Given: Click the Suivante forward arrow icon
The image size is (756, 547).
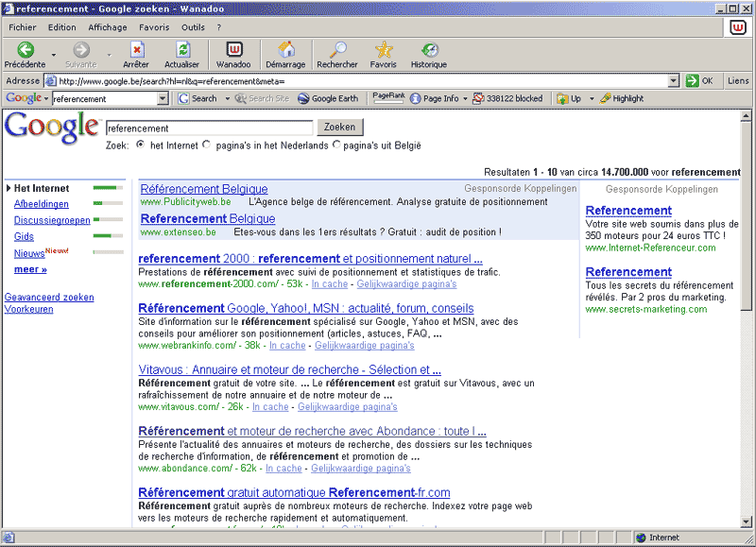Looking at the screenshot, I should pyautogui.click(x=81, y=50).
